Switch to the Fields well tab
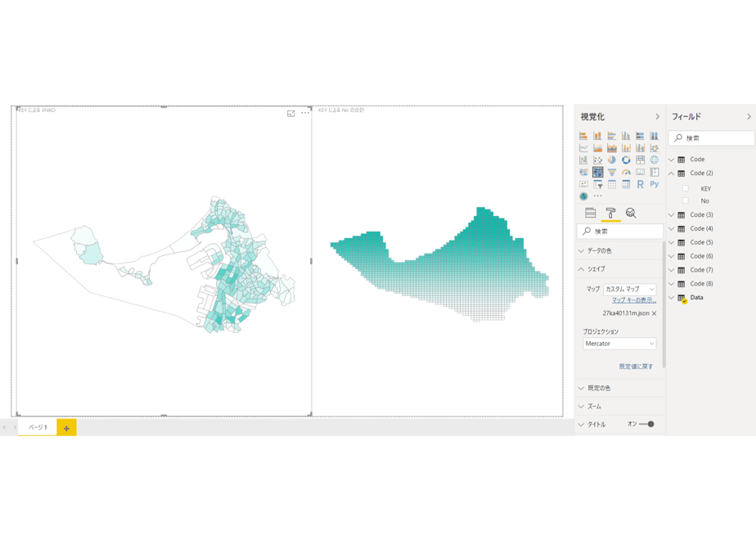Image resolution: width=756 pixels, height=540 pixels. pyautogui.click(x=590, y=213)
